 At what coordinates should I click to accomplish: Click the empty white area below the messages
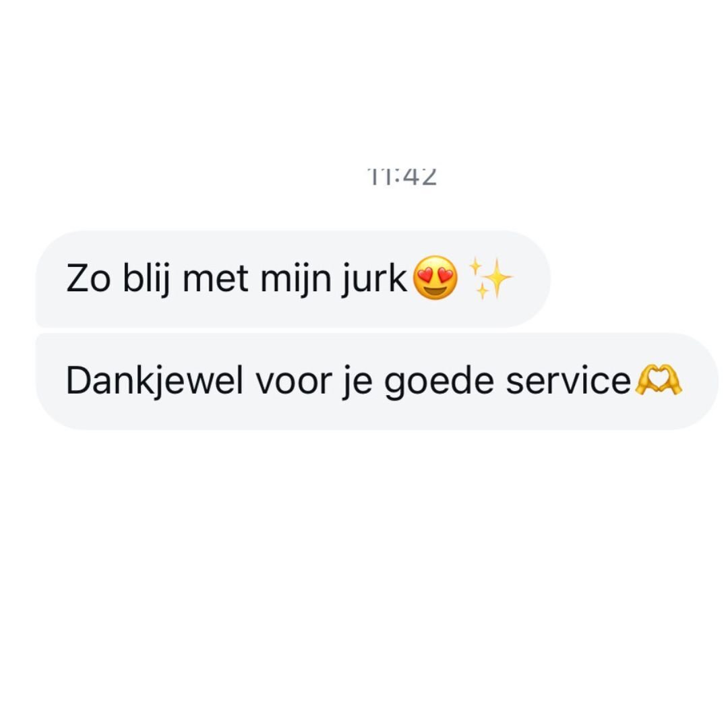pos(364,576)
